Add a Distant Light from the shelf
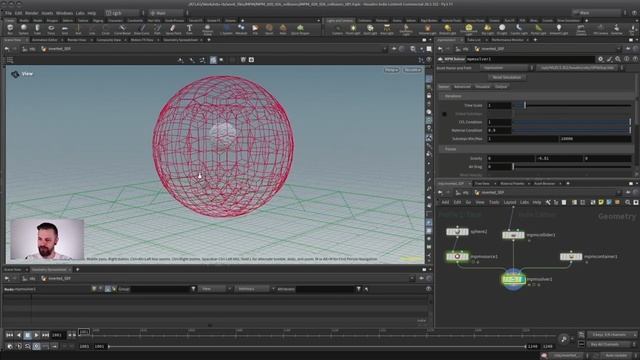640x360 pixels. coord(448,29)
